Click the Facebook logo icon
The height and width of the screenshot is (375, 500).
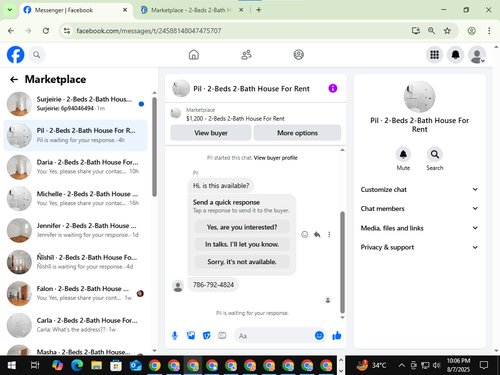tap(16, 55)
